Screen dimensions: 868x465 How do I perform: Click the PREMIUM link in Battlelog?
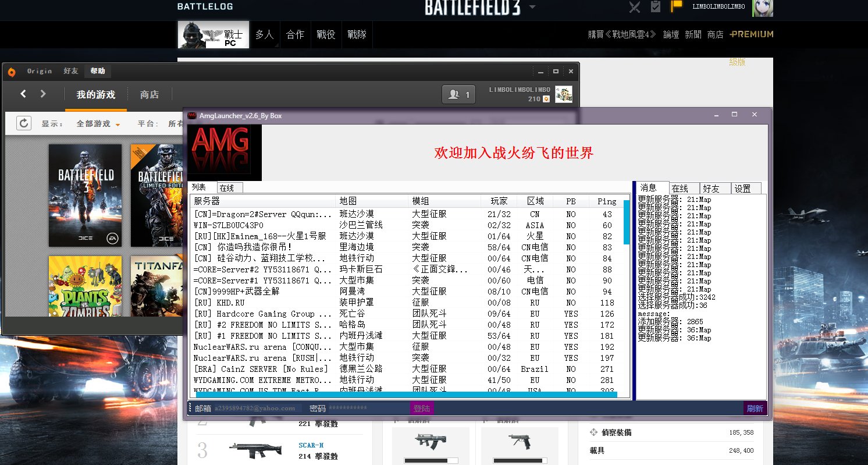(752, 34)
